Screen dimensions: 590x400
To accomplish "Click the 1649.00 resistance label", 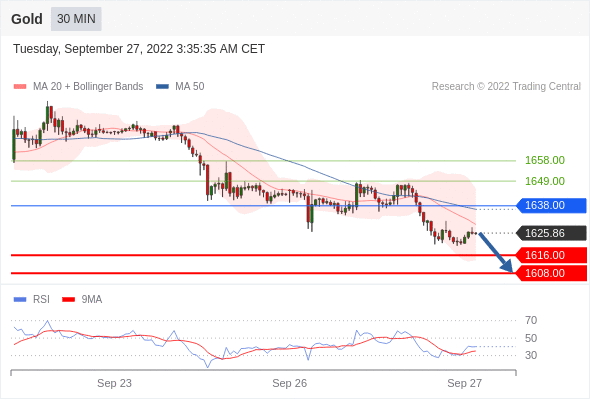I will (545, 181).
